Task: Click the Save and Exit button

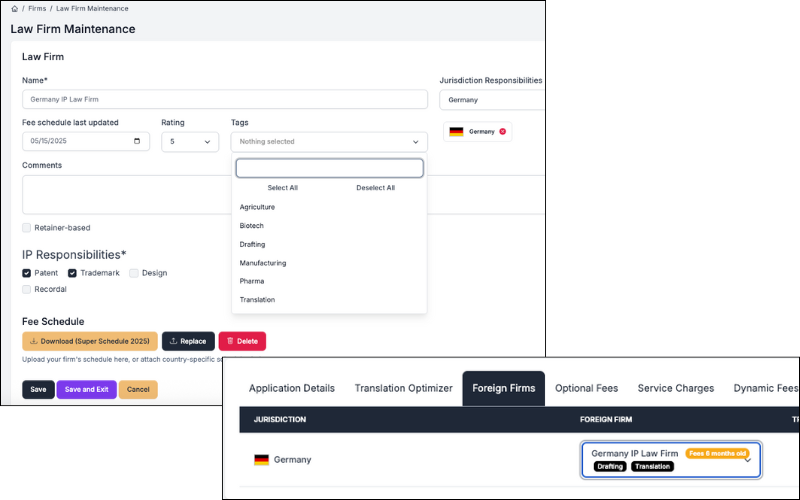Action: tap(86, 389)
